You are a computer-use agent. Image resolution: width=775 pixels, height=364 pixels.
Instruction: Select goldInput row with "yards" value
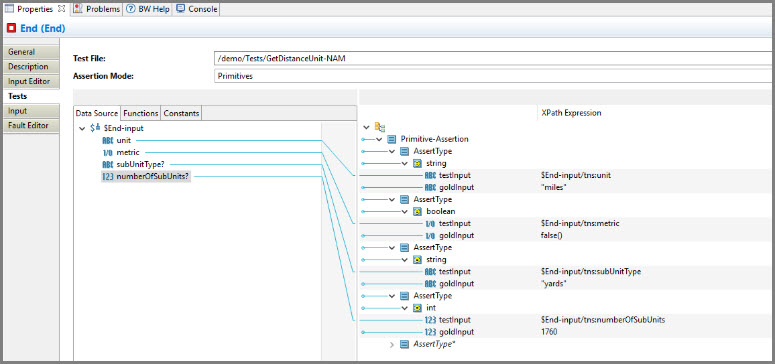tap(456, 284)
